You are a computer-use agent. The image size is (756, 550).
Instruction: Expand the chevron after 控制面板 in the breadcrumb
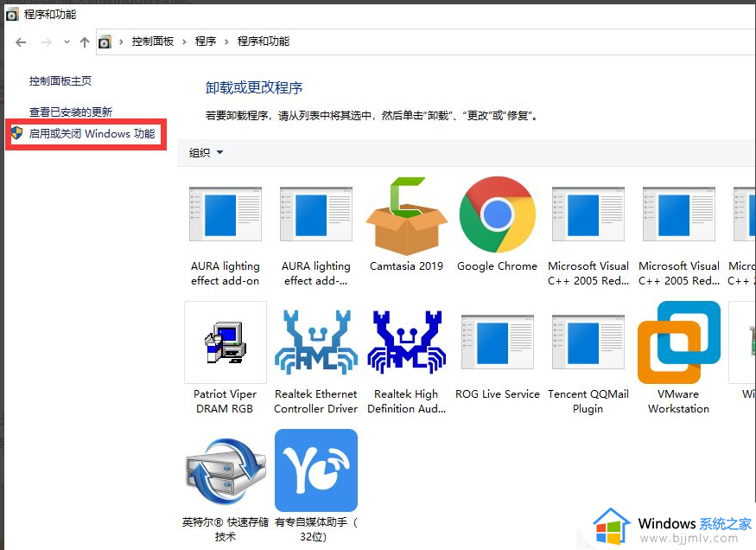point(184,42)
